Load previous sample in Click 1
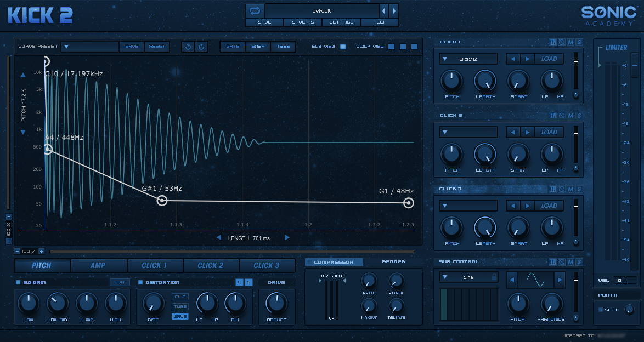The height and width of the screenshot is (342, 644). click(x=513, y=59)
